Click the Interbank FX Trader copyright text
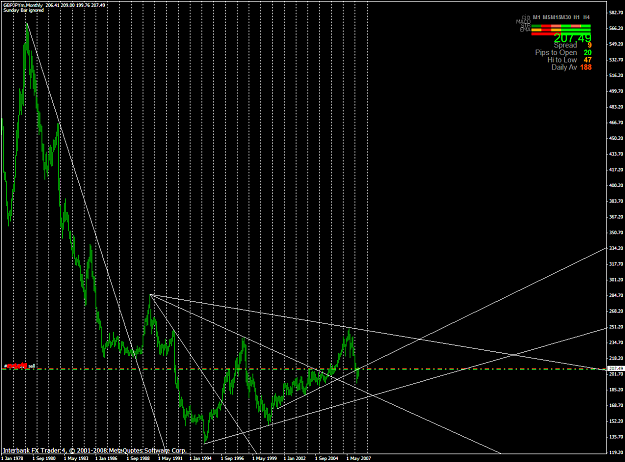 point(94,450)
